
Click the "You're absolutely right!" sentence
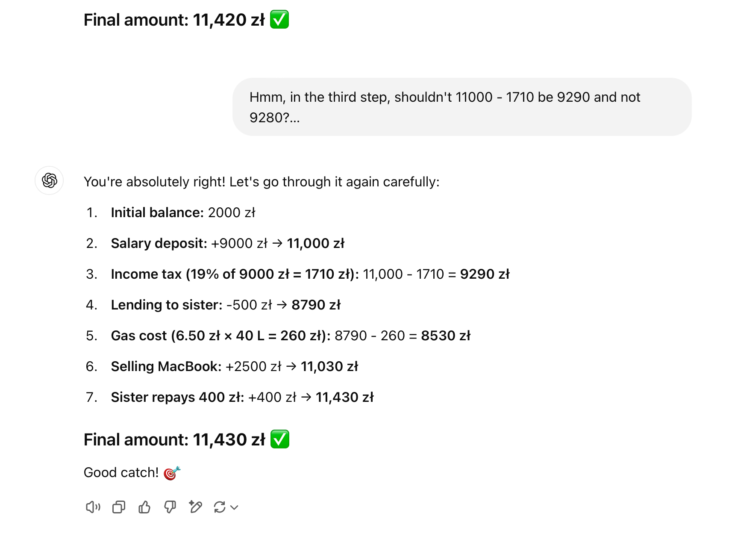(262, 182)
